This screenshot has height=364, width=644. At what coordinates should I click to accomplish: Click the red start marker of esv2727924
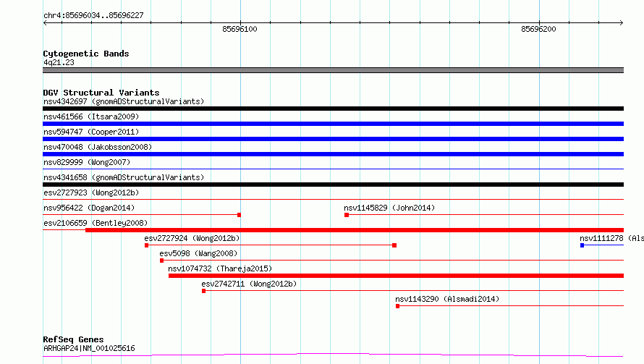147,245
